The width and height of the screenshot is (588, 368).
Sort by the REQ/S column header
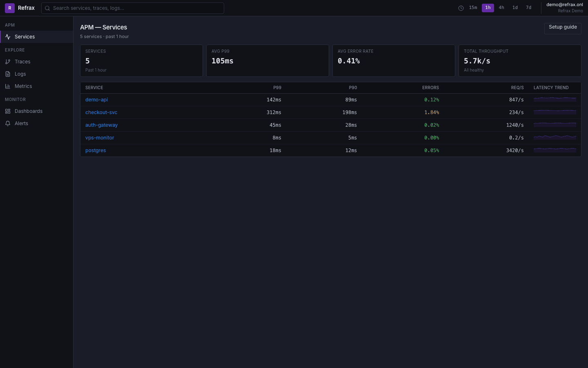tap(517, 88)
